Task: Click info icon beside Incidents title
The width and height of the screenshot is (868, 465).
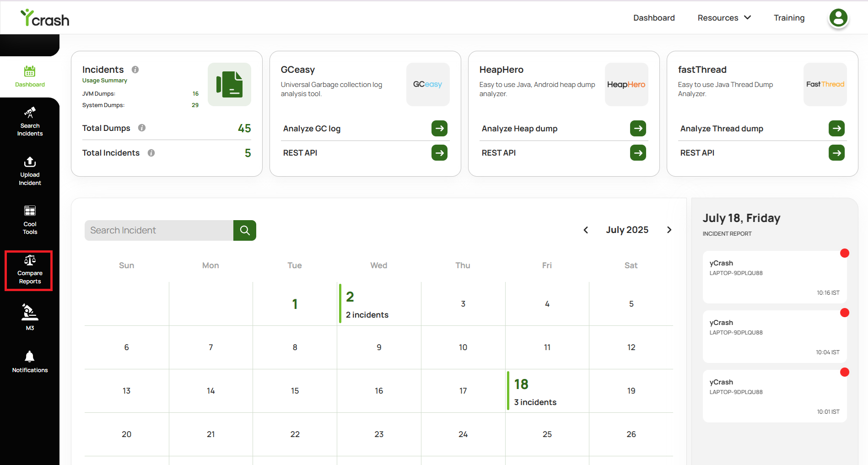Action: coord(135,70)
